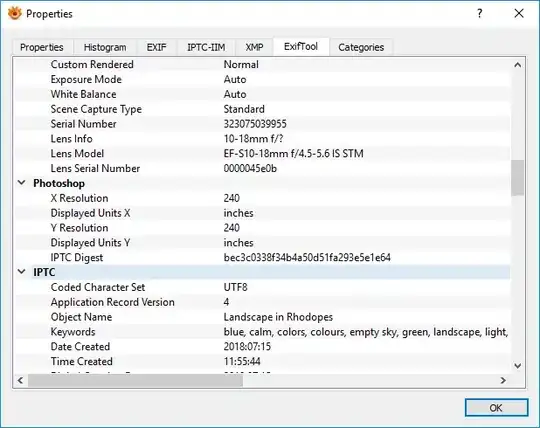540x428 pixels.
Task: Select the Y Resolution row
Action: [x=262, y=228]
